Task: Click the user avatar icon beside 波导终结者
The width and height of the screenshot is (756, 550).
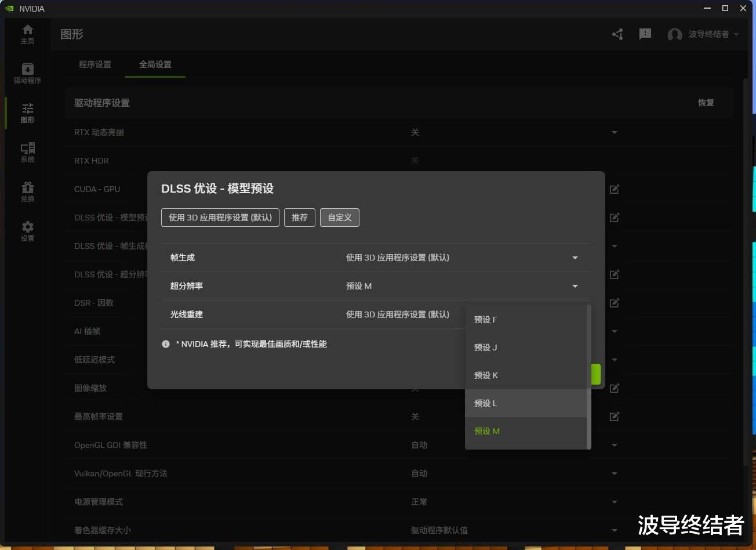Action: 674,35
